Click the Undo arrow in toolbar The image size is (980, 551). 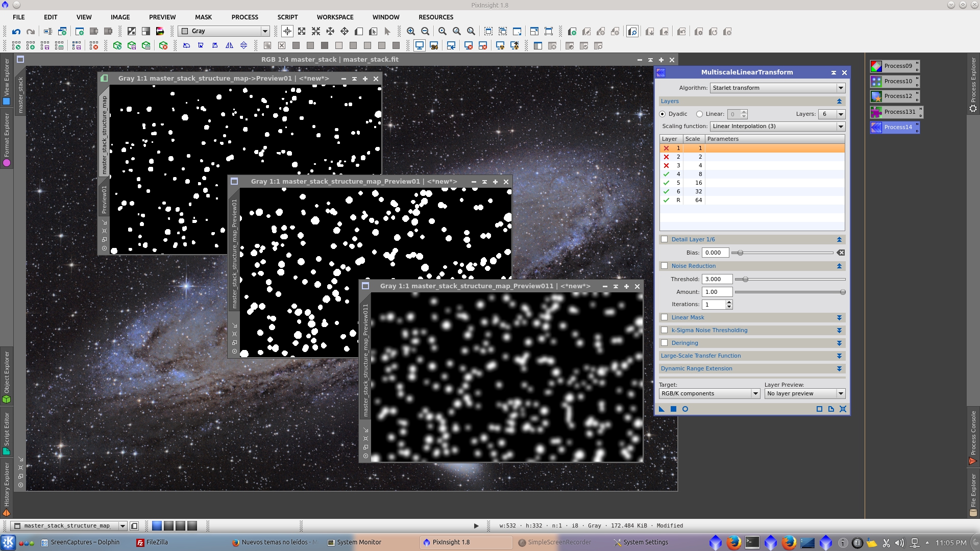(x=16, y=31)
